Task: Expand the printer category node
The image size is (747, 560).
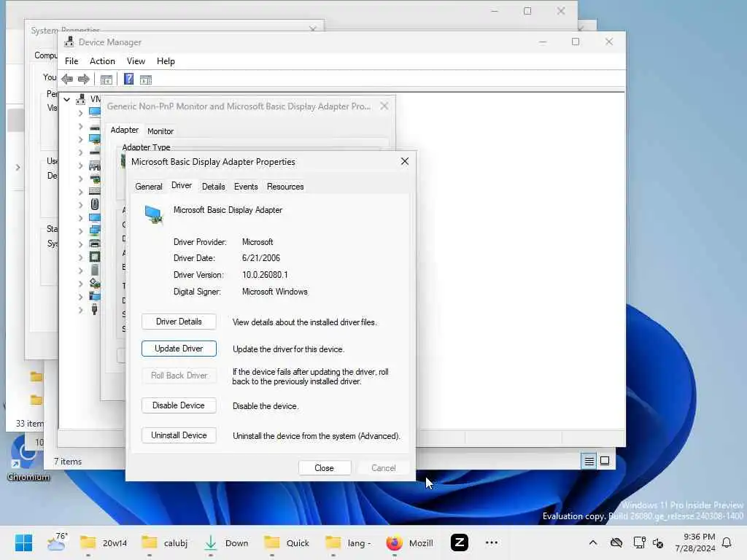Action: 80,244
